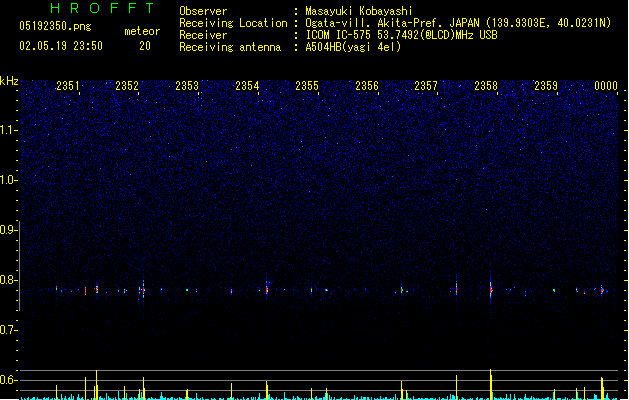
Task: Click the Observer label
Action: point(203,11)
